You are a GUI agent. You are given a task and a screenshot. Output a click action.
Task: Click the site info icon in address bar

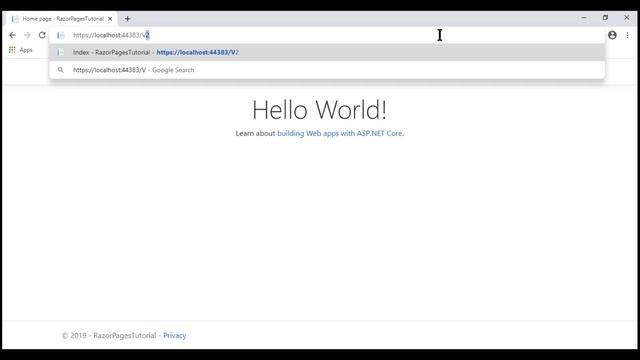click(x=60, y=35)
